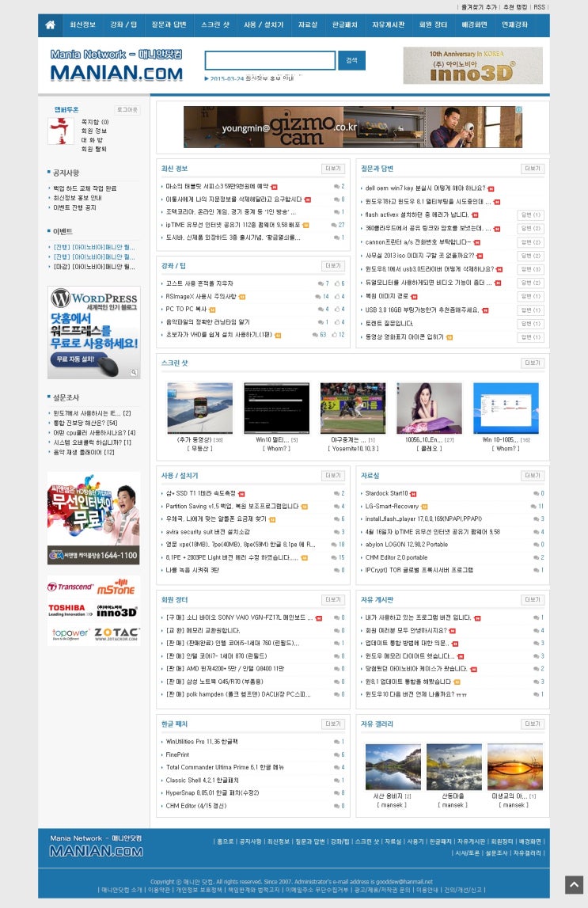Open the TOSHIBA sponsor logo

click(70, 610)
